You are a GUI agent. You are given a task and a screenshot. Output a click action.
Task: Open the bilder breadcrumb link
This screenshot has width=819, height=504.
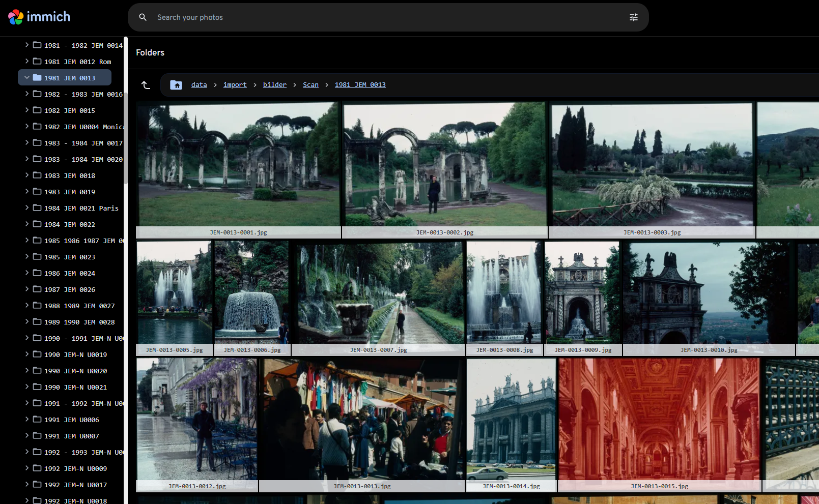click(275, 85)
